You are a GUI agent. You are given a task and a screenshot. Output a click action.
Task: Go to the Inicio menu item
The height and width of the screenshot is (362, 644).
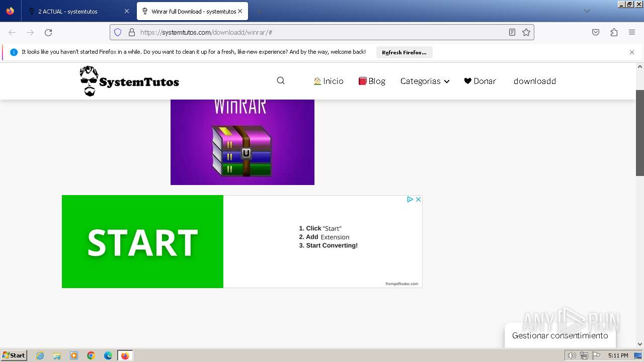pyautogui.click(x=328, y=81)
